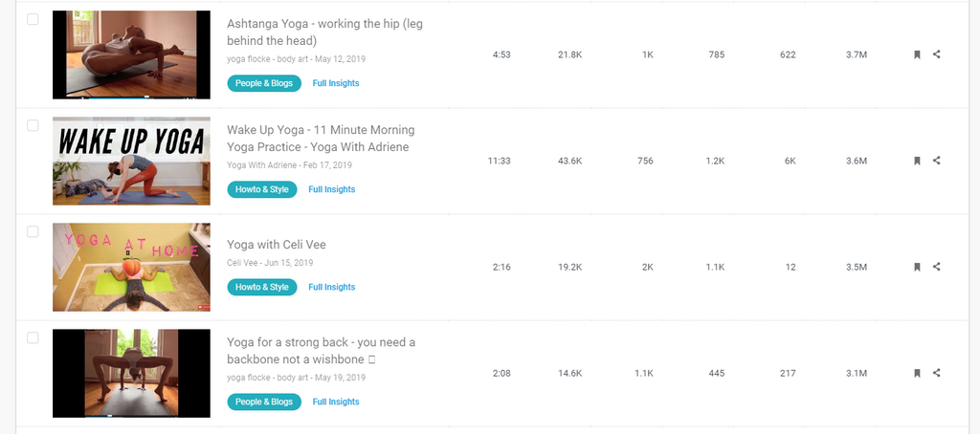Open the Yoga at Home thumbnail

tap(131, 267)
